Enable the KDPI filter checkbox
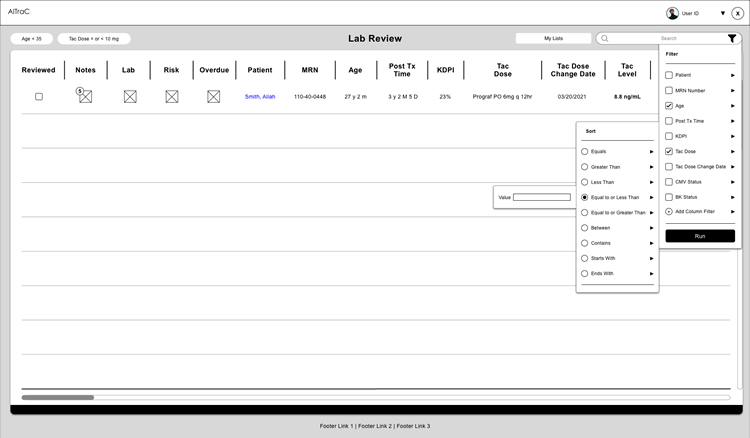This screenshot has height=438, width=750. click(669, 136)
